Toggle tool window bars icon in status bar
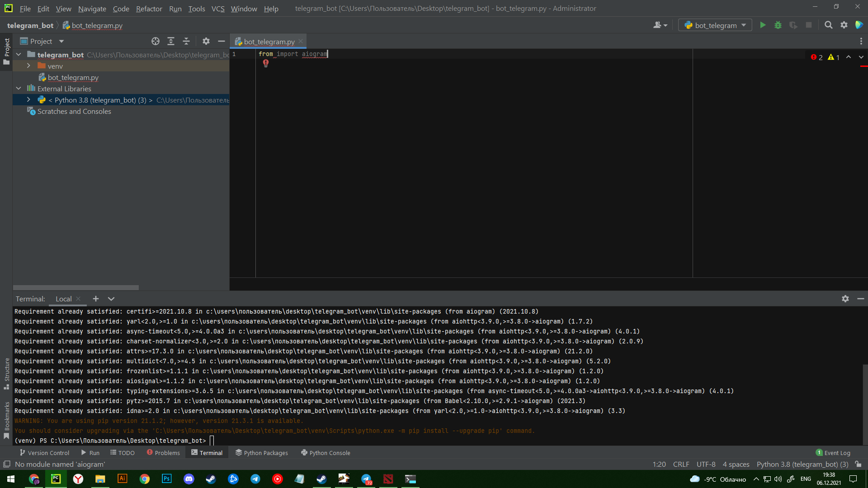The image size is (868, 488). click(x=7, y=464)
